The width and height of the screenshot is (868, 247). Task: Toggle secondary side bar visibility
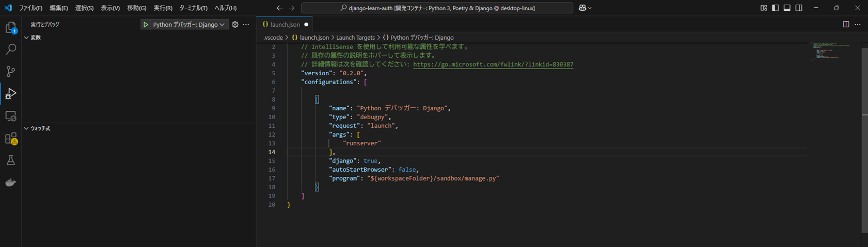pos(799,8)
